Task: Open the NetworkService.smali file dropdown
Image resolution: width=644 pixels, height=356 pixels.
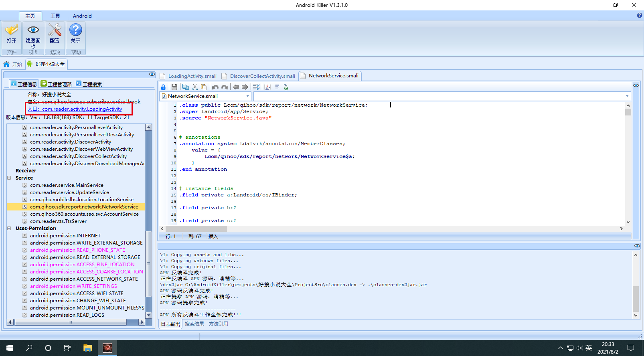Action: pos(247,96)
